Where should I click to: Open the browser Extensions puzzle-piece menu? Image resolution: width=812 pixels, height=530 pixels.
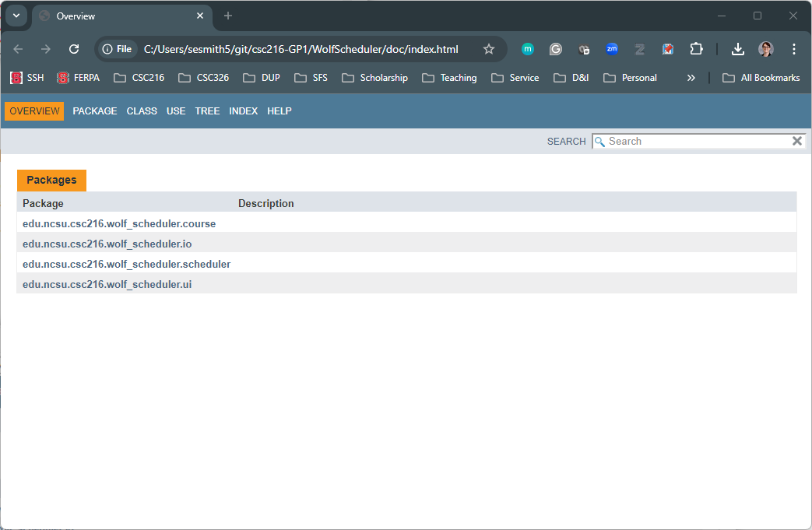click(x=696, y=48)
